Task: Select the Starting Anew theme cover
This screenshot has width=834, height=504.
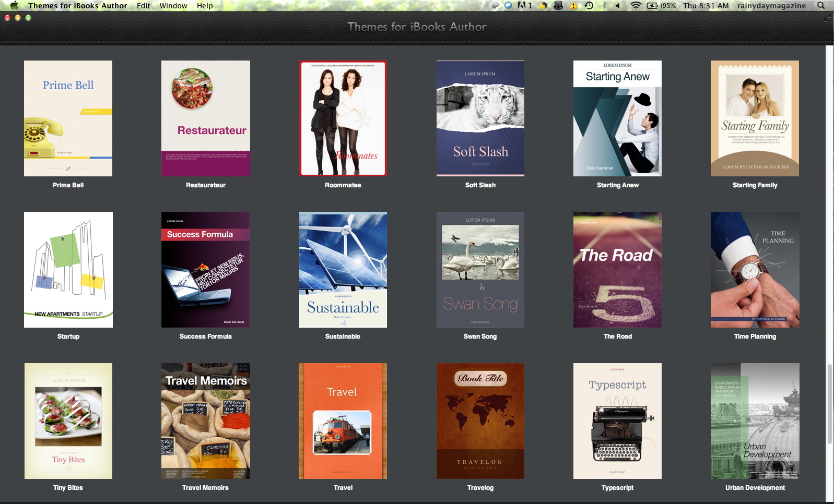Action: [x=617, y=118]
